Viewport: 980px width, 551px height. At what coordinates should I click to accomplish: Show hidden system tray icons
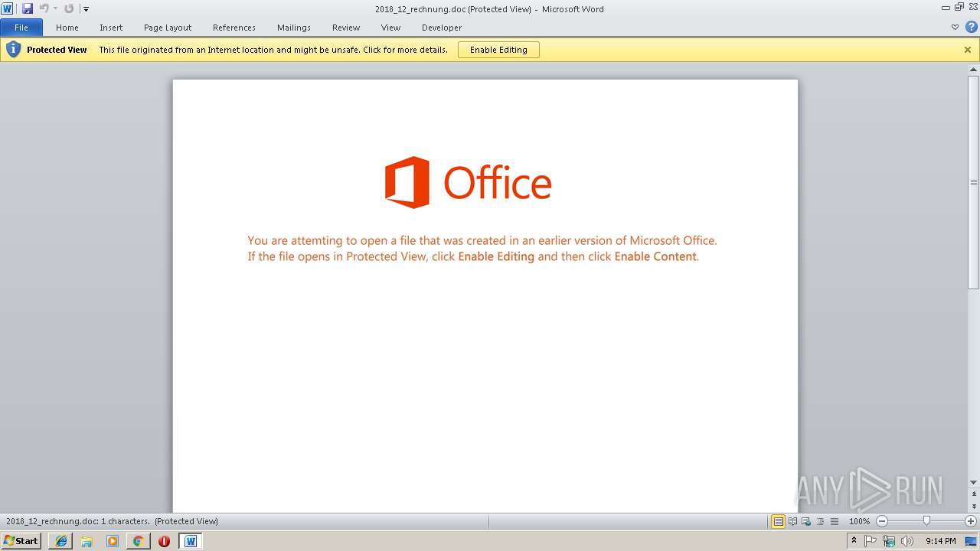pos(854,540)
